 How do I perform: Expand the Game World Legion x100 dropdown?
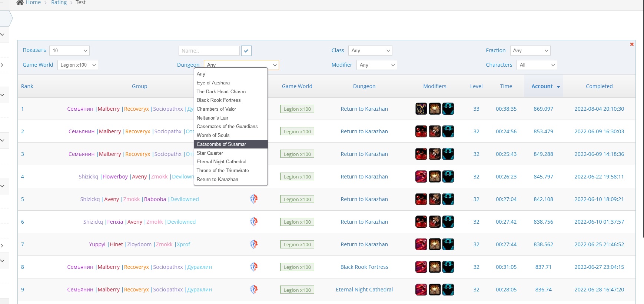[78, 65]
